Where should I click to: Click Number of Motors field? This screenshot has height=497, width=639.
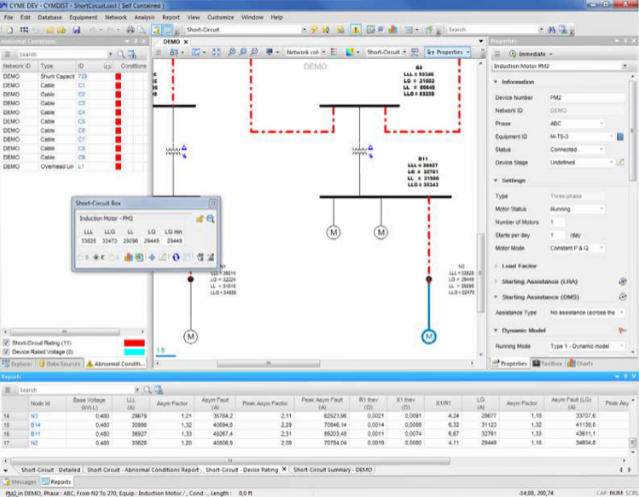point(557,222)
